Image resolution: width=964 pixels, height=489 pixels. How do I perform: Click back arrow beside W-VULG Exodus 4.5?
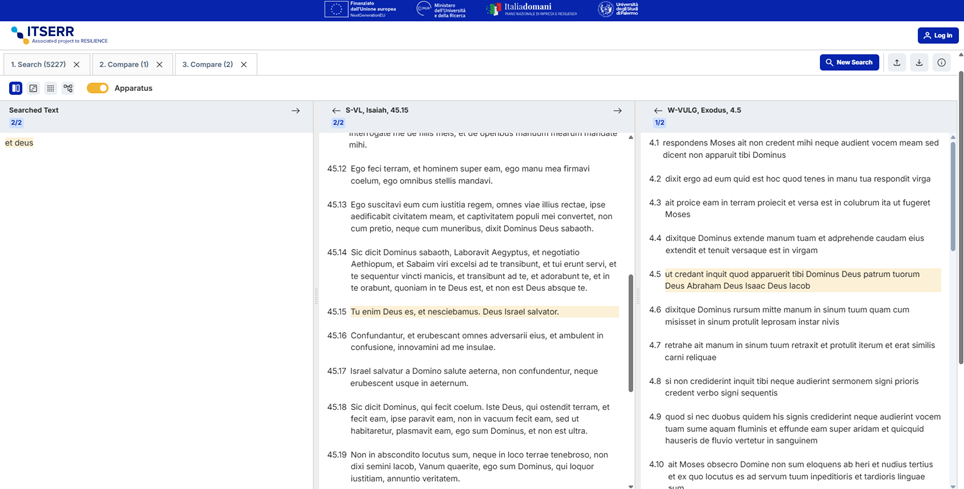click(658, 111)
